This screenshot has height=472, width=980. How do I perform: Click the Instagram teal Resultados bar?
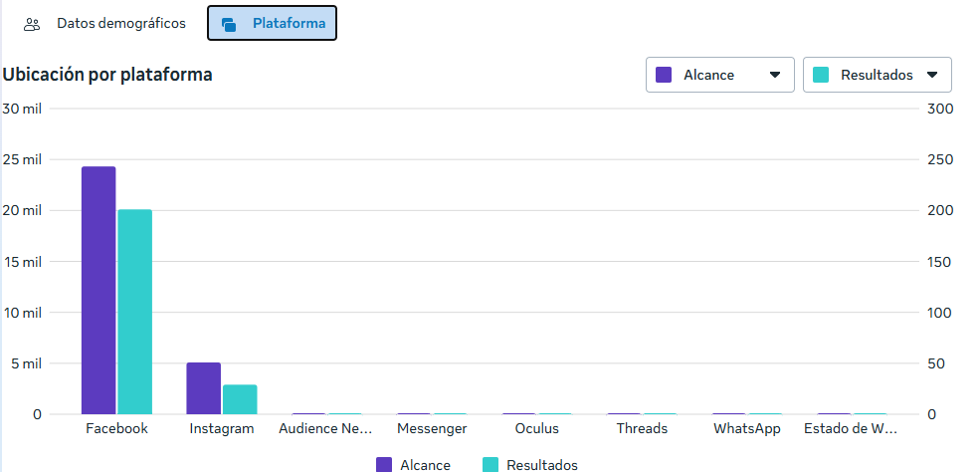click(240, 398)
